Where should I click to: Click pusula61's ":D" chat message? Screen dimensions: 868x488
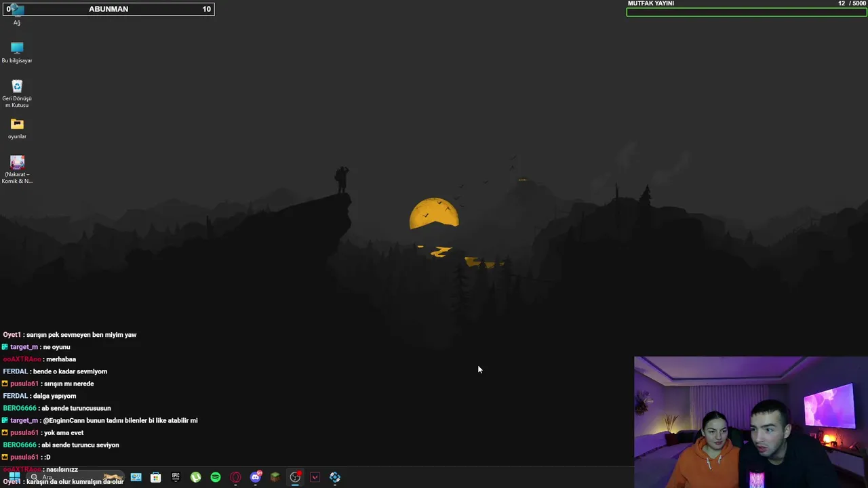47,457
